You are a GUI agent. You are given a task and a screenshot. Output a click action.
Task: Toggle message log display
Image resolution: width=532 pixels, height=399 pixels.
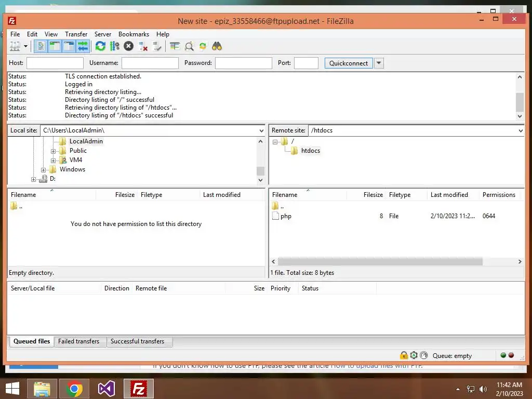tap(41, 46)
